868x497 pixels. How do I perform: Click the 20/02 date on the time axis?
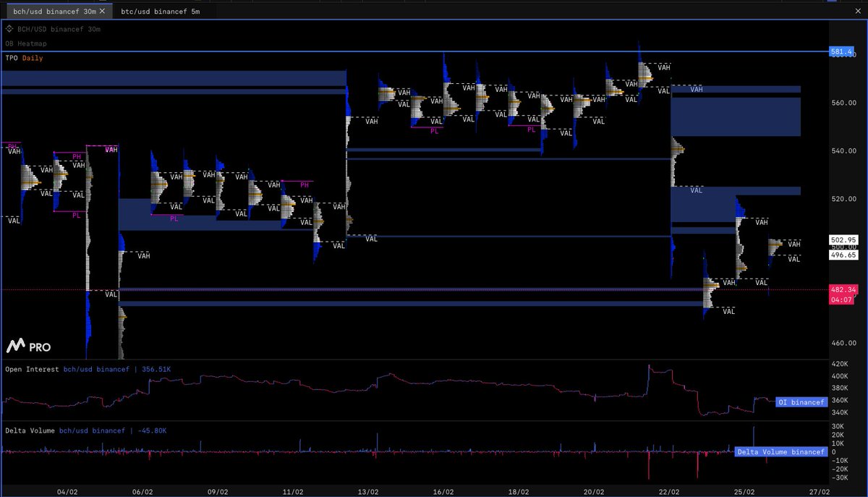[593, 491]
